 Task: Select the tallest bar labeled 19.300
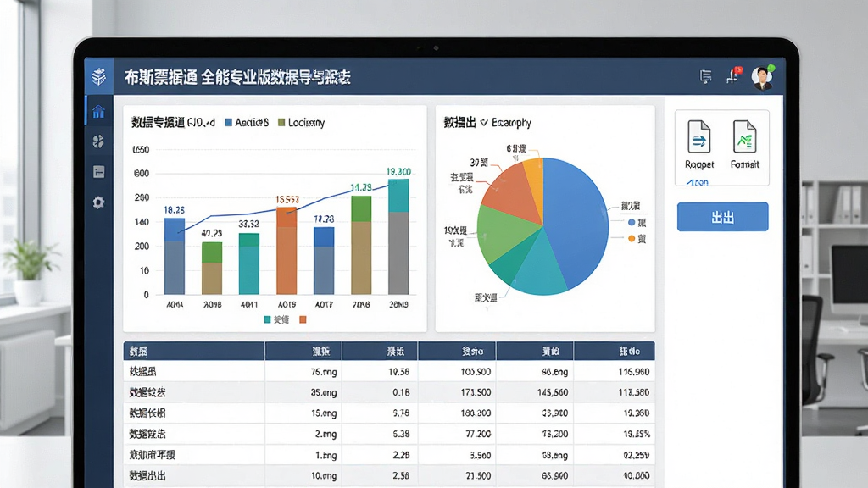click(398, 237)
